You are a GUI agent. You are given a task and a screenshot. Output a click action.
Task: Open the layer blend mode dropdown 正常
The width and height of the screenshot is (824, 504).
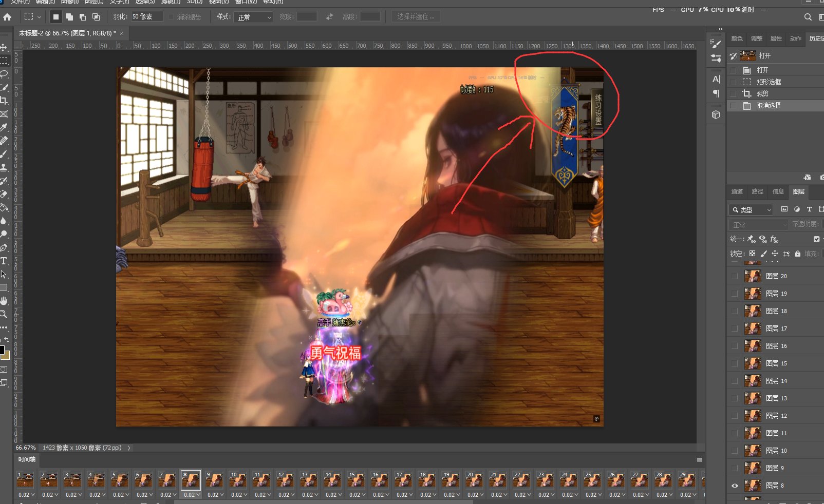click(758, 225)
